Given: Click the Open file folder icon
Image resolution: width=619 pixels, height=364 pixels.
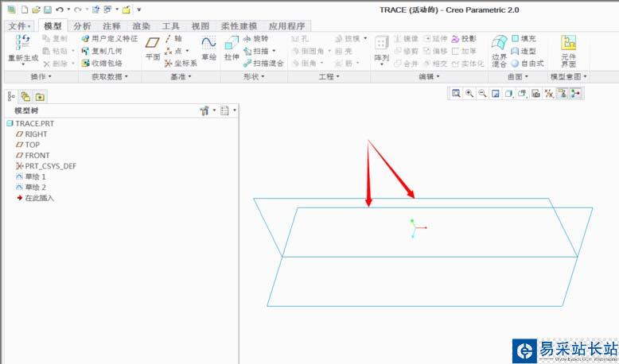Looking at the screenshot, I should pyautogui.click(x=36, y=10).
